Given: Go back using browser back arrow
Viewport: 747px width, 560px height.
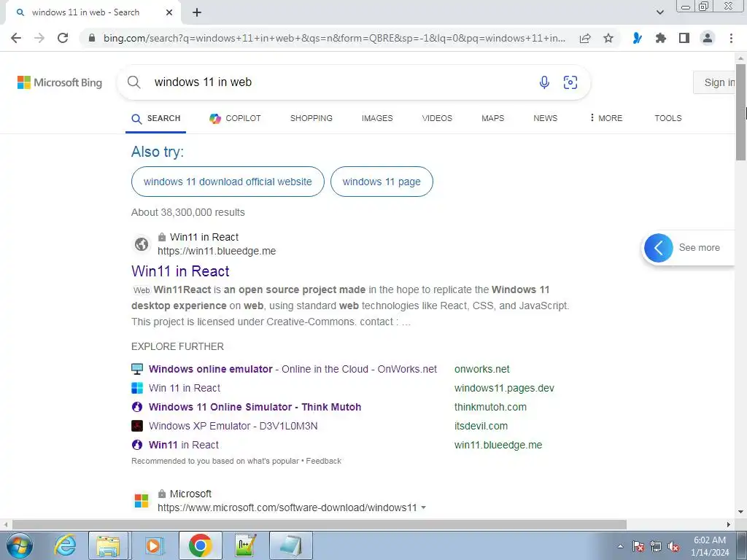Looking at the screenshot, I should pos(16,38).
